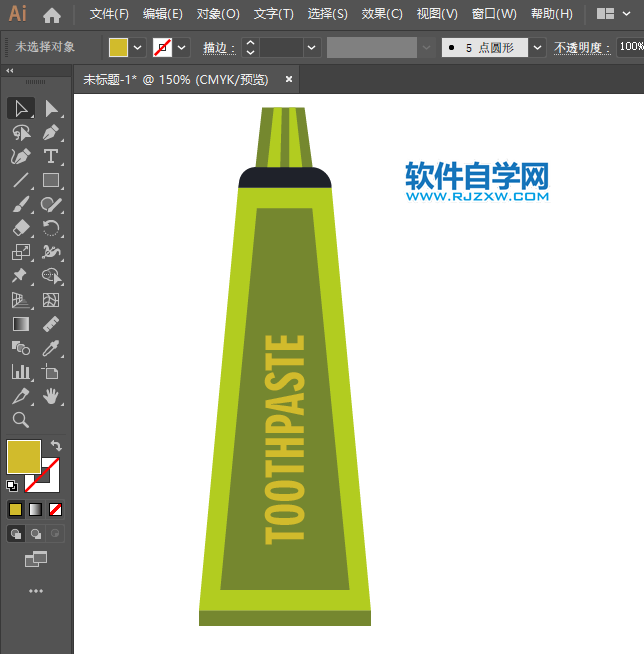
Task: Select the Gradient tool
Action: (x=21, y=324)
